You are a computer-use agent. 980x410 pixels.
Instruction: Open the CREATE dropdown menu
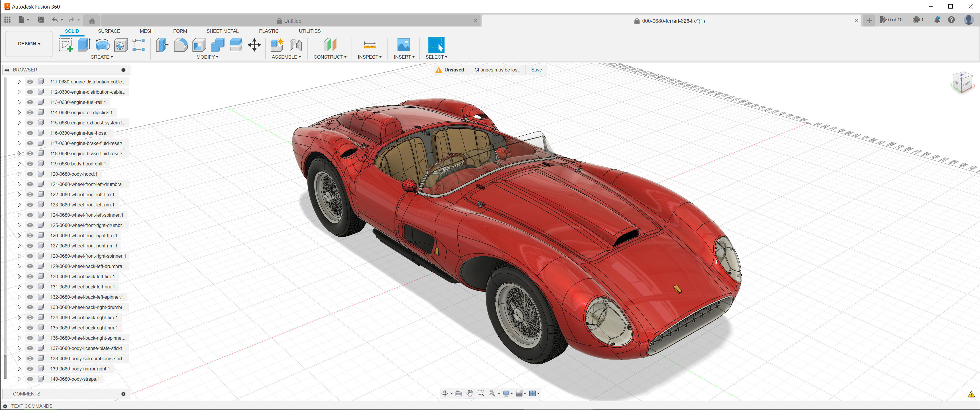point(102,57)
